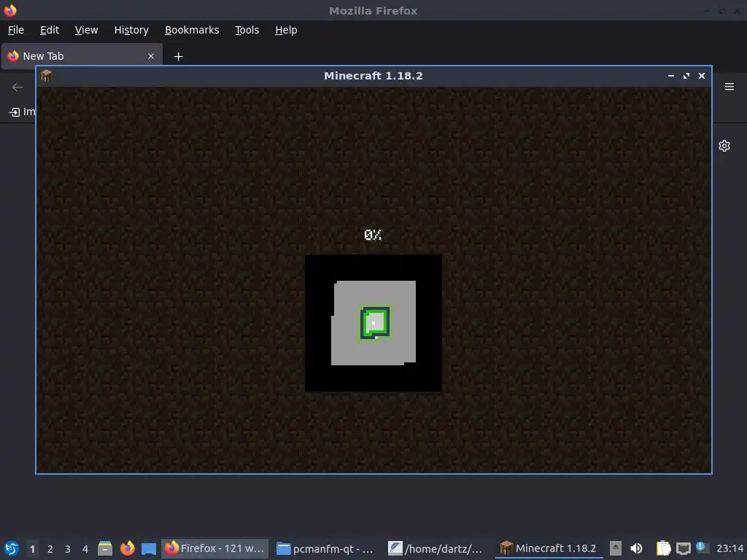The height and width of the screenshot is (560, 747).
Task: Click the Minecraft window icon in titlebar
Action: pos(46,76)
